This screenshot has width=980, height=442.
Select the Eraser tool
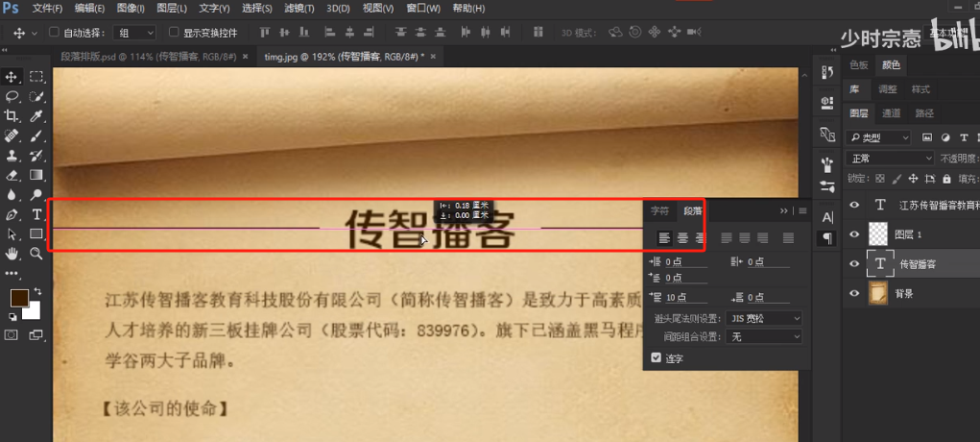click(x=12, y=175)
